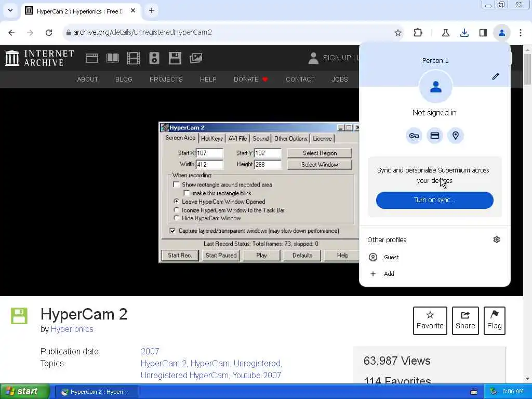This screenshot has width=532, height=399.
Task: Open the ABOUT menu item
Action: click(87, 79)
